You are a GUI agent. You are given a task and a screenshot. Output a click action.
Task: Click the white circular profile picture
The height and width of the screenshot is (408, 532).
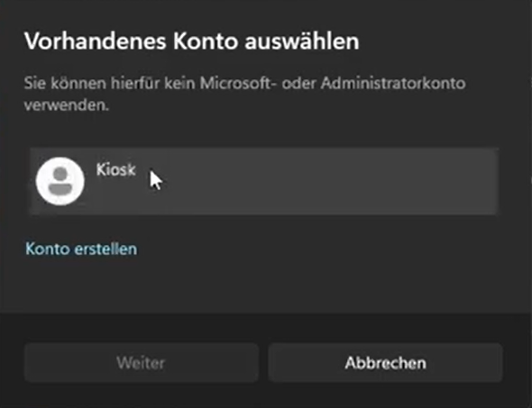(60, 181)
